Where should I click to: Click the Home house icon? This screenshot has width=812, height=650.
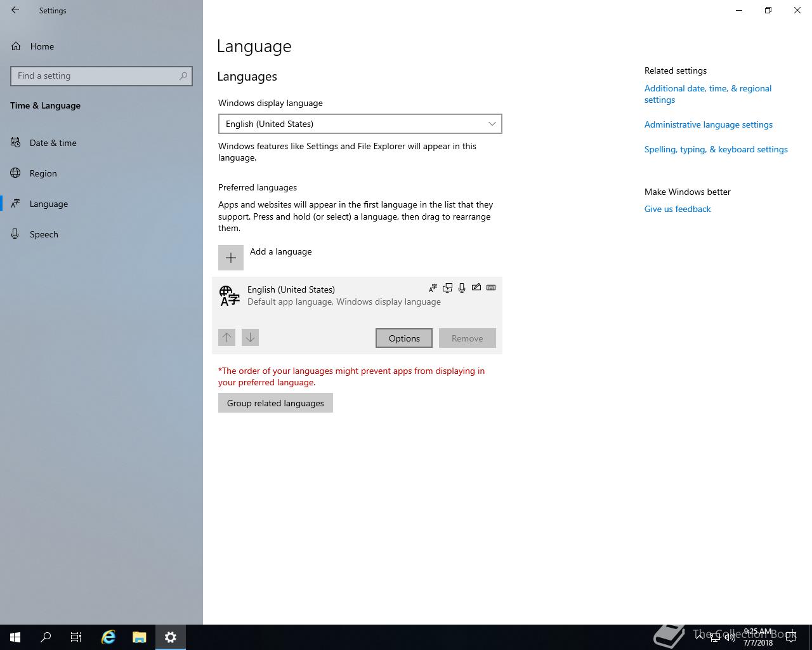click(16, 46)
